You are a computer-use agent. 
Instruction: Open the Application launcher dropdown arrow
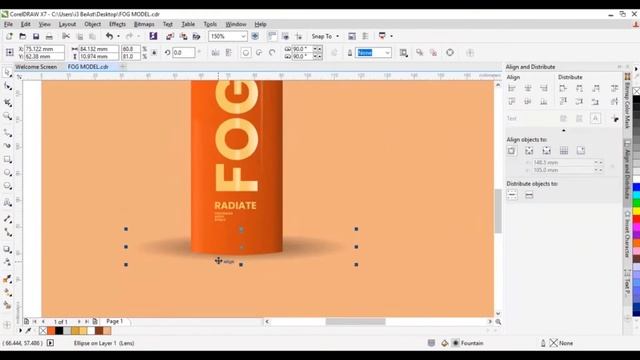[391, 36]
